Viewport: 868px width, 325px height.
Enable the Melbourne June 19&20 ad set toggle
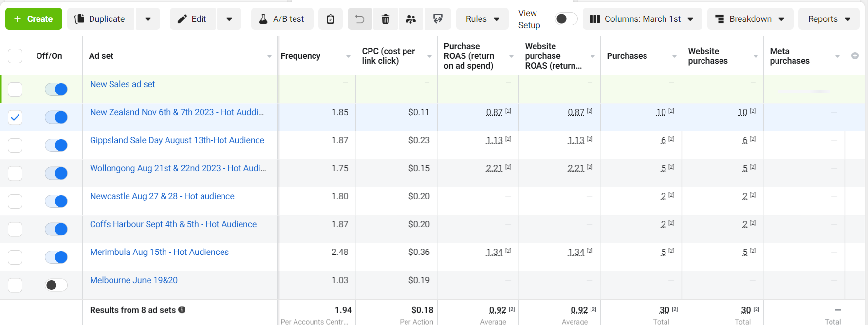point(56,285)
